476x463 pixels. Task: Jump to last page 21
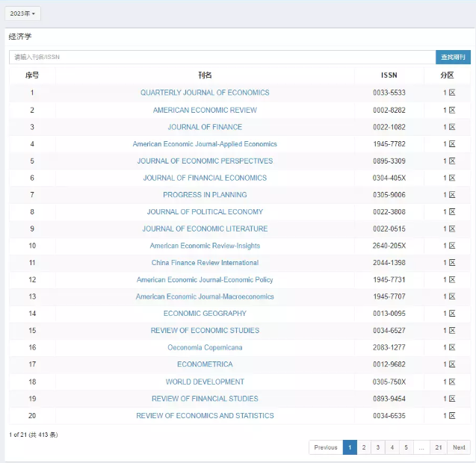tap(439, 447)
